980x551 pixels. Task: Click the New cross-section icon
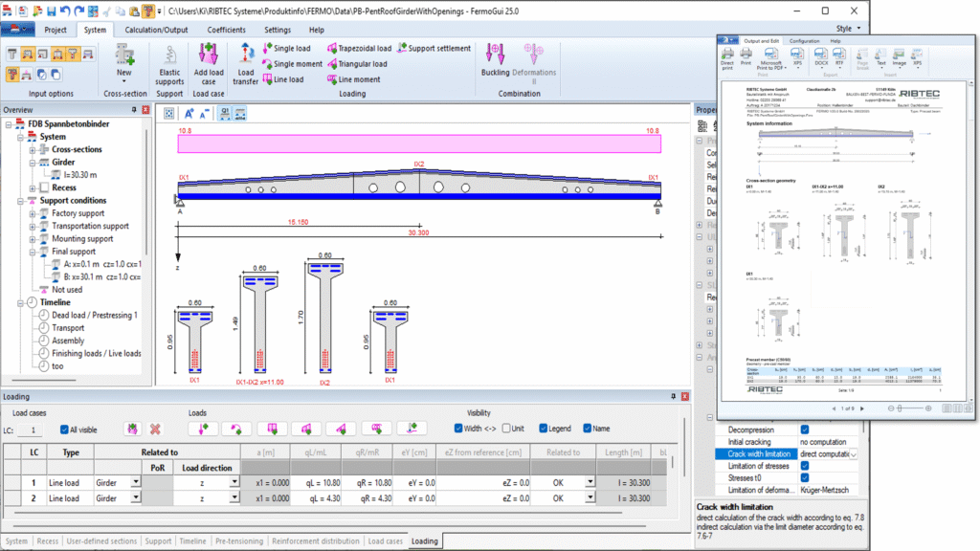tap(124, 64)
